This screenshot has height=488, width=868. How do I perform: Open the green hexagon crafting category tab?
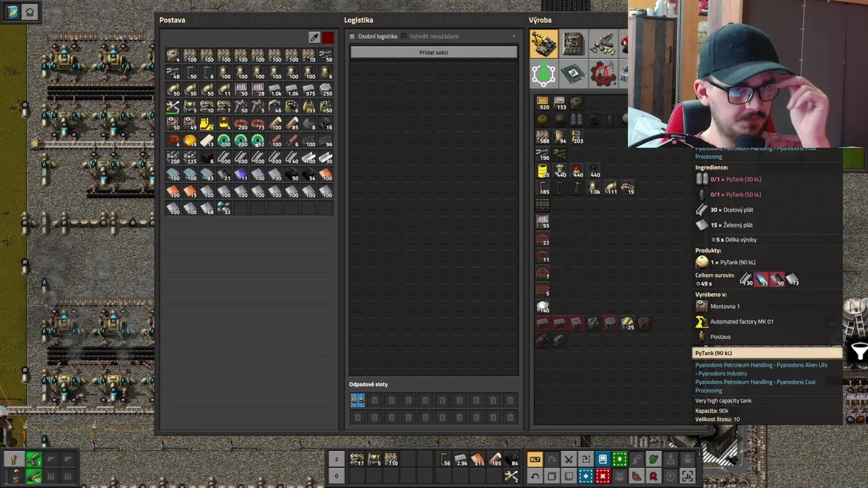(x=543, y=74)
